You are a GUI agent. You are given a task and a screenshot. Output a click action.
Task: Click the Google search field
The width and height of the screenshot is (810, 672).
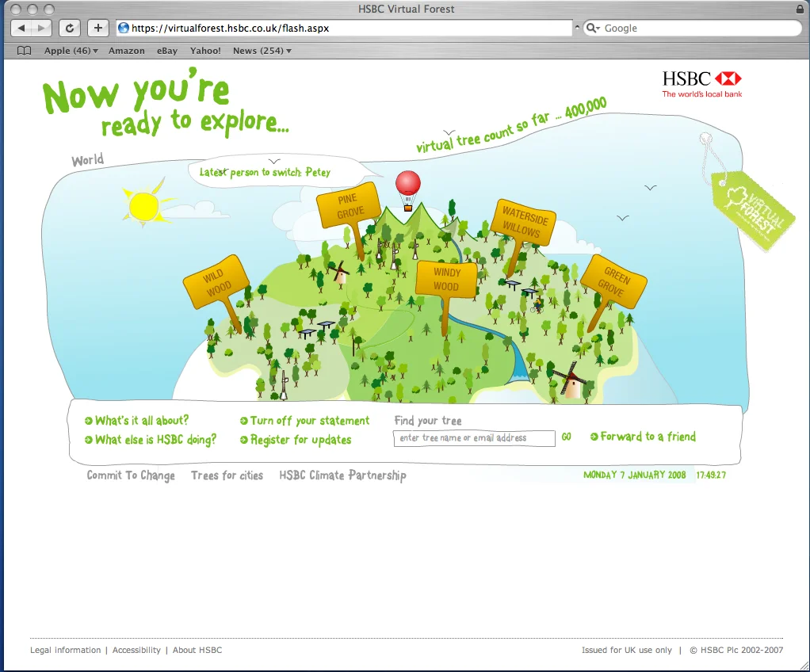692,28
